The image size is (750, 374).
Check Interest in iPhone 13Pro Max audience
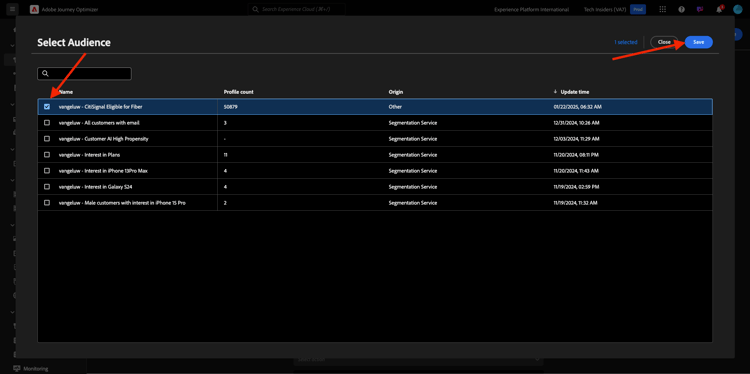(x=47, y=171)
